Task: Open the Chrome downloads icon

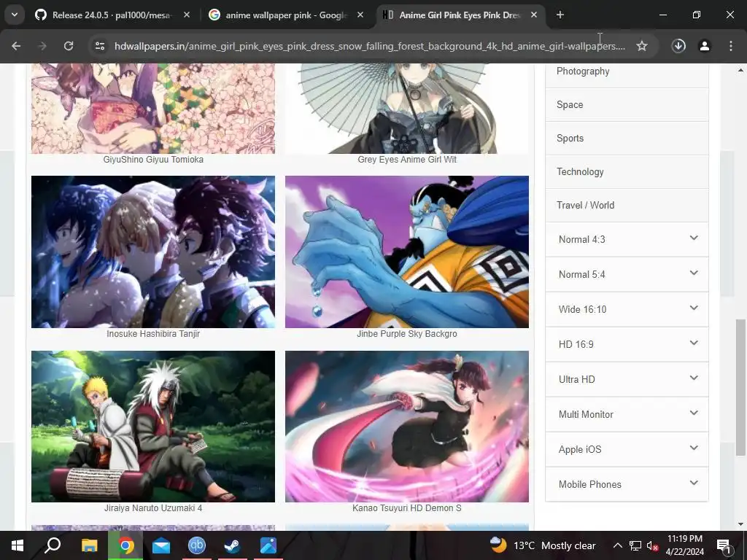Action: click(x=678, y=46)
